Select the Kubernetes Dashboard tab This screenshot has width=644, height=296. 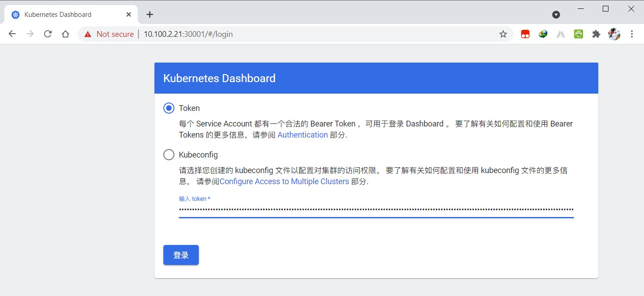pyautogui.click(x=71, y=14)
